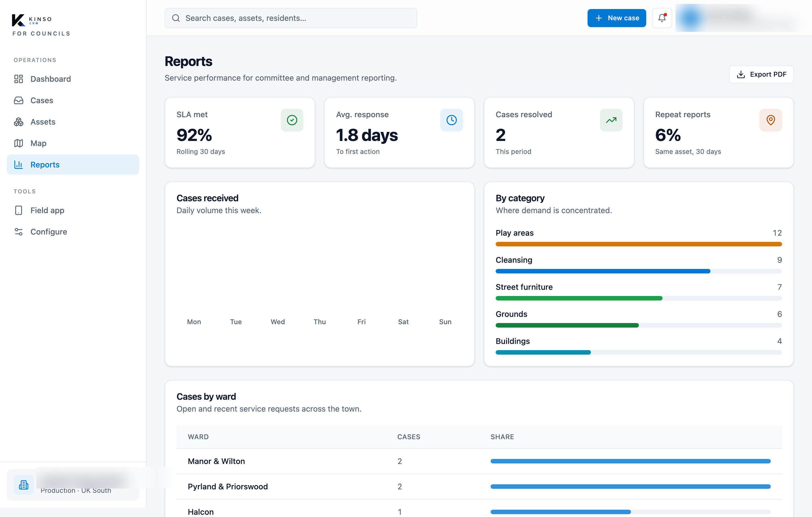Click the 1.8 days response value

[367, 135]
